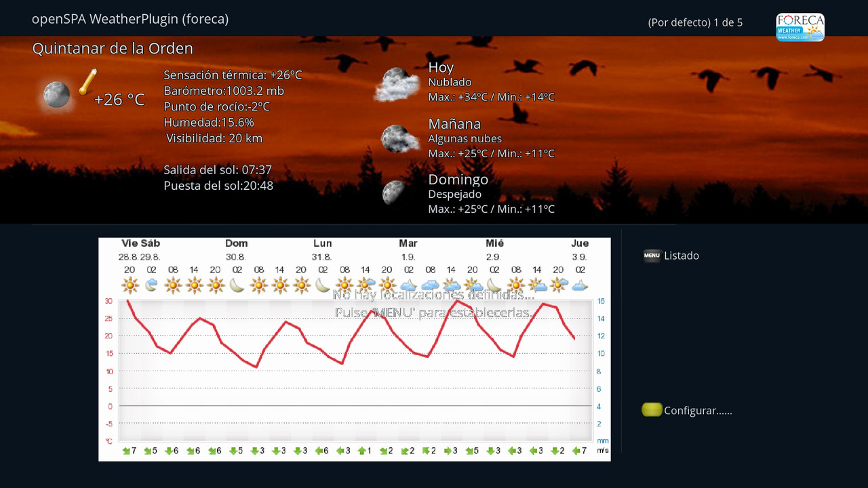Image resolution: width=868 pixels, height=488 pixels.
Task: Click the '30.8.' date in chart
Action: (237, 258)
